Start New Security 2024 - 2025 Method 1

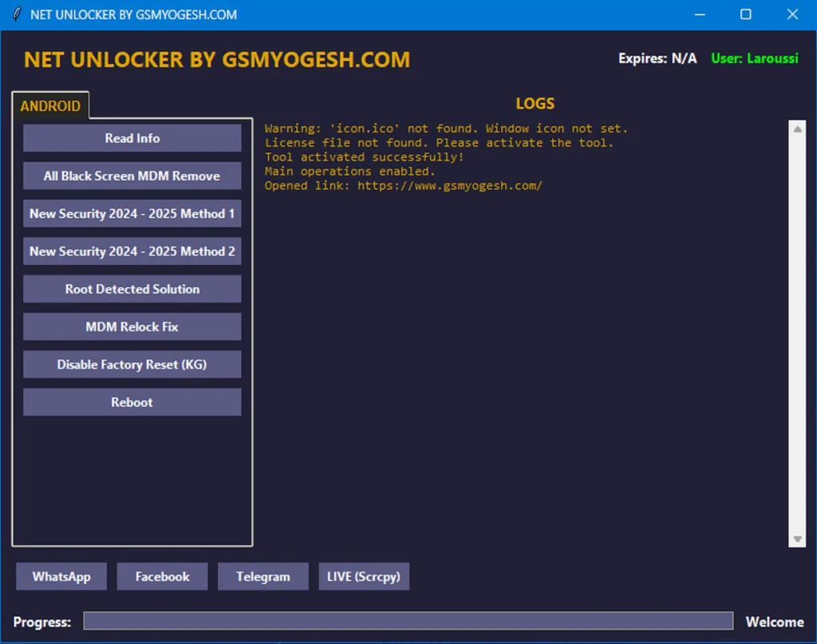[132, 214]
